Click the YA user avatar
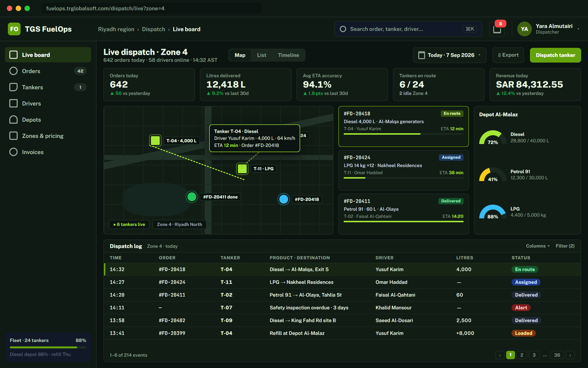Screen dimensions: 588x368 tap(524, 29)
